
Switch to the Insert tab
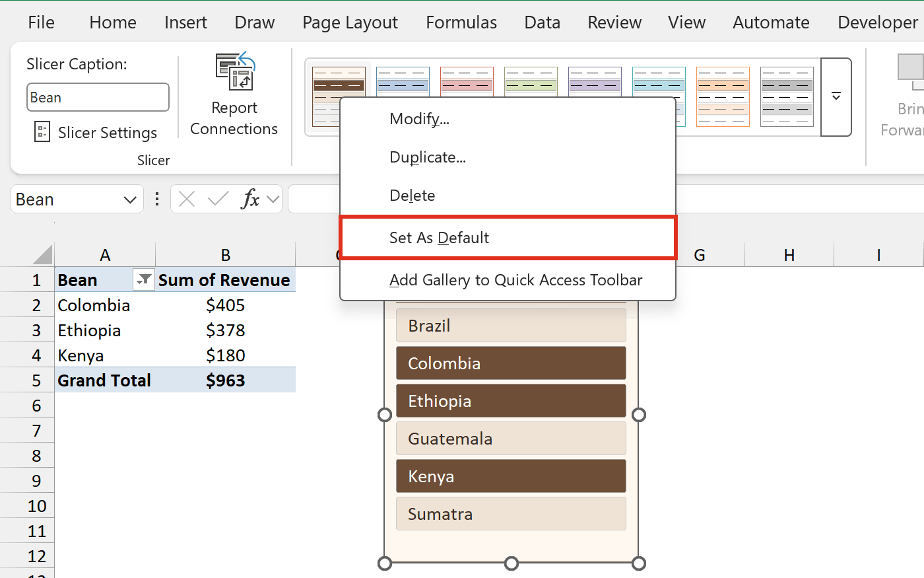(x=185, y=22)
